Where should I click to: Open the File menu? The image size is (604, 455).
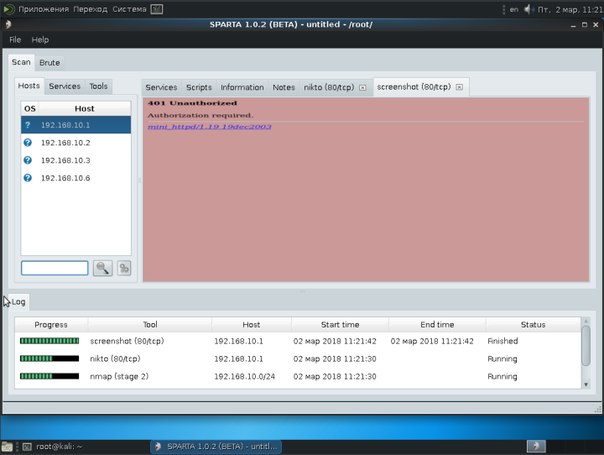(15, 40)
